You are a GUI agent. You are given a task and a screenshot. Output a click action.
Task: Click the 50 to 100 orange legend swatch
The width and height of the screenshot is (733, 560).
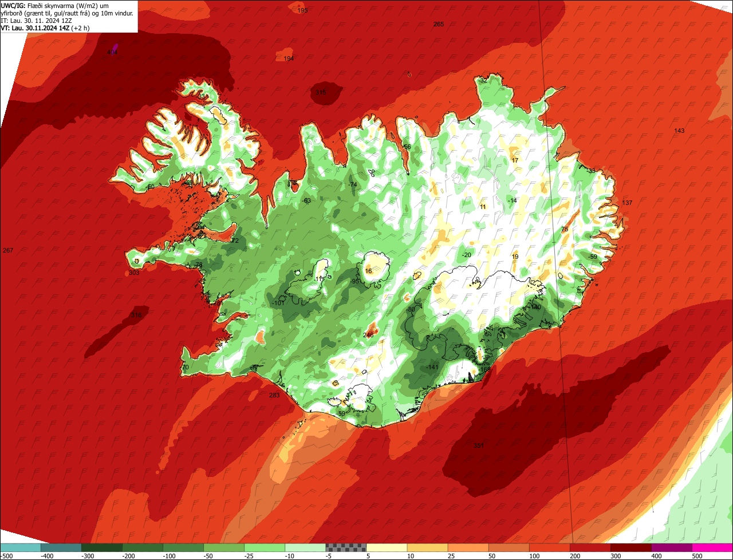(x=509, y=547)
